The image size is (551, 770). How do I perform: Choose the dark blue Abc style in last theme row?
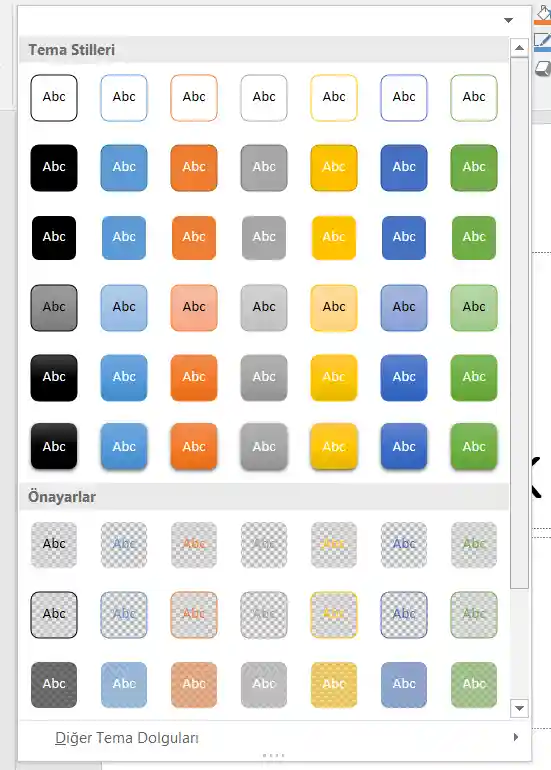click(404, 446)
